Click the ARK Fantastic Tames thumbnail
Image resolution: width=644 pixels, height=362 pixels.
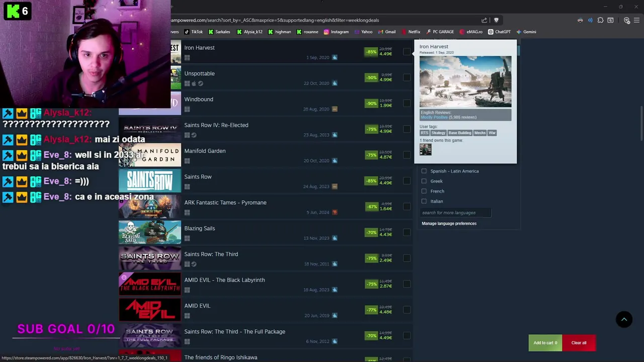tap(150, 207)
